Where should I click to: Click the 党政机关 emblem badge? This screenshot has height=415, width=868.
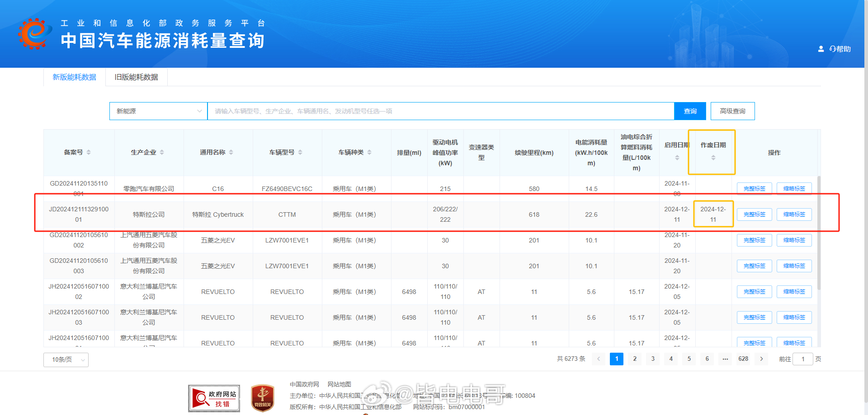[x=263, y=398]
